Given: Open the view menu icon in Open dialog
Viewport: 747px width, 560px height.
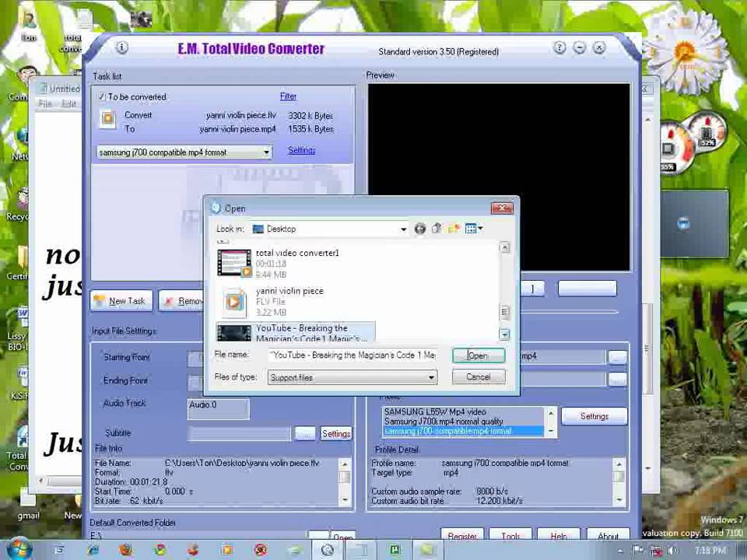Looking at the screenshot, I should [474, 229].
